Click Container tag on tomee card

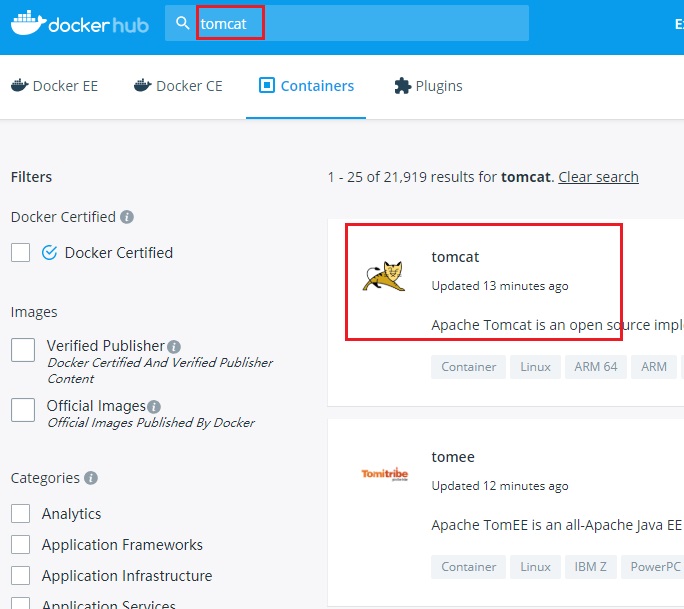tap(469, 567)
